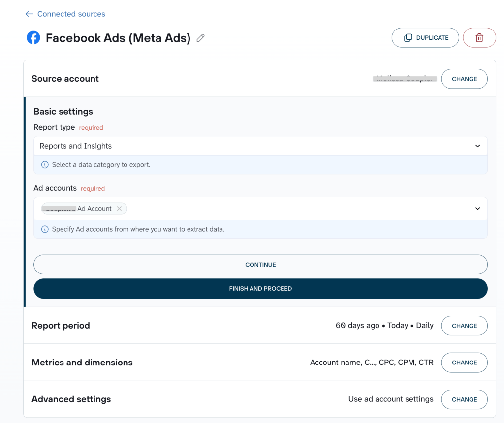Select the Metrics and dimensions heading
This screenshot has width=504, height=423.
pos(82,363)
